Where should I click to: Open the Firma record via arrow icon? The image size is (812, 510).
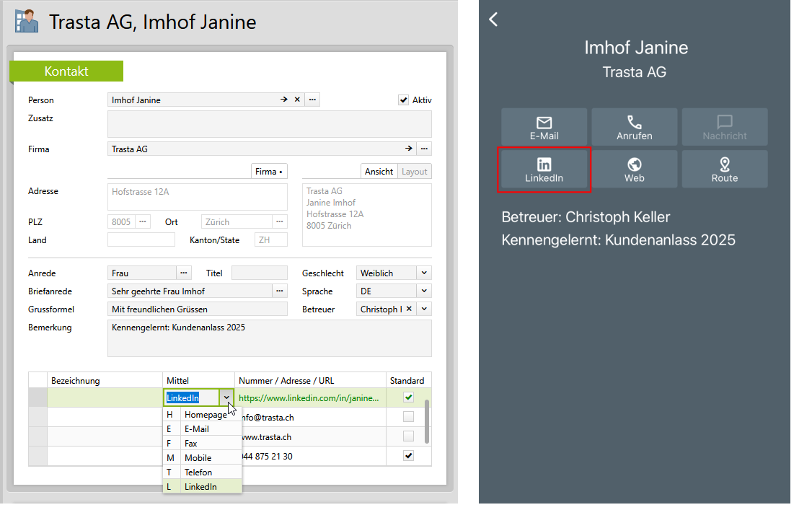click(409, 149)
